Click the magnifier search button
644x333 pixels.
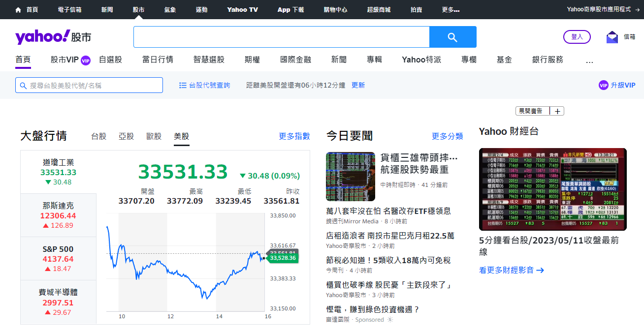[452, 37]
